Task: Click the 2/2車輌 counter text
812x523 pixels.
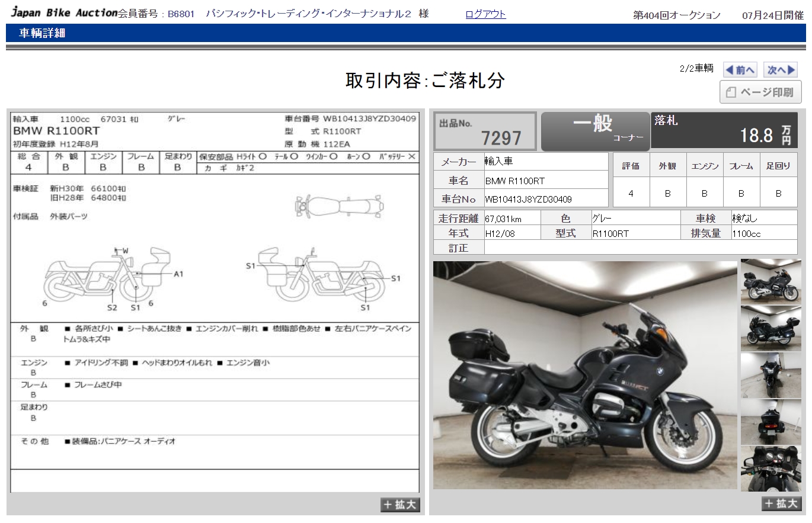Action: 696,69
